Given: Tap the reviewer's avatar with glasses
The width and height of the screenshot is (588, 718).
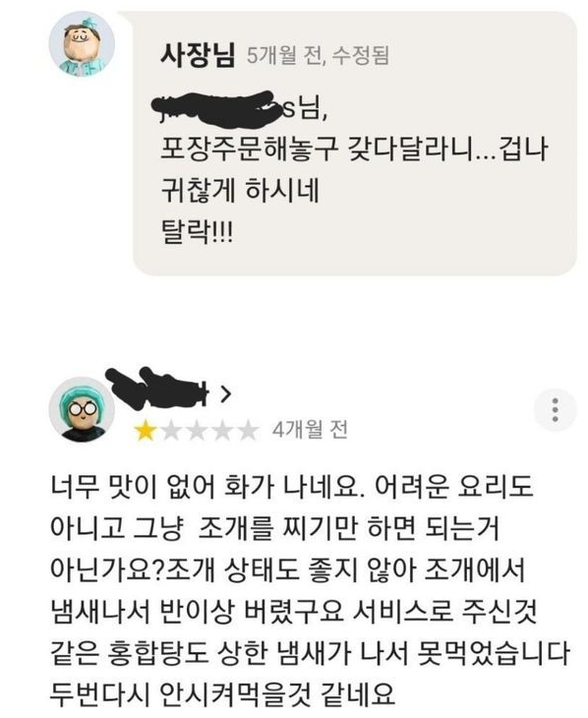Looking at the screenshot, I should (x=82, y=410).
